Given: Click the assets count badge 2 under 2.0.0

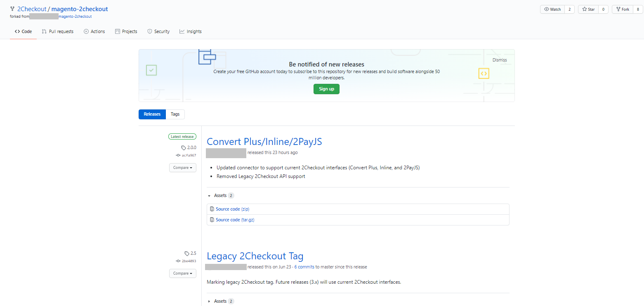Looking at the screenshot, I should pyautogui.click(x=231, y=195).
